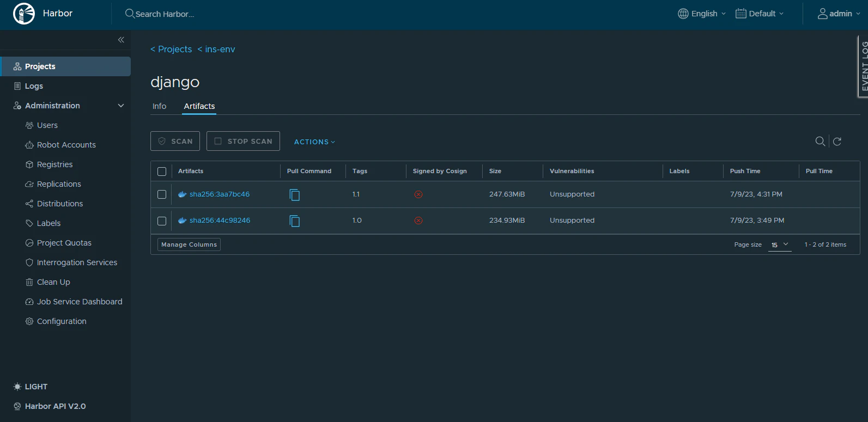Click the admin user avatar icon

(823, 14)
